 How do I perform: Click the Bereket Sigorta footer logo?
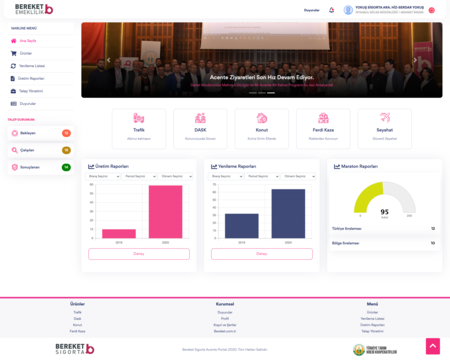coord(75,349)
